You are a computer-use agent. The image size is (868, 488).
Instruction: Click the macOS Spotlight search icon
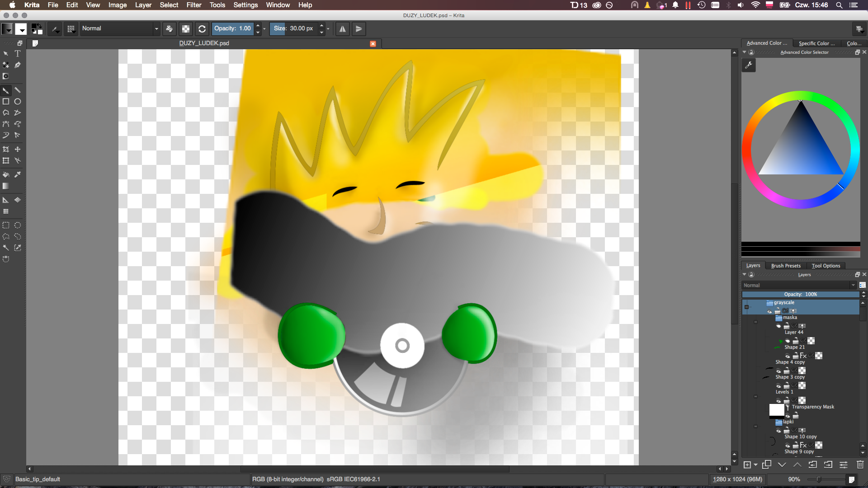click(839, 5)
